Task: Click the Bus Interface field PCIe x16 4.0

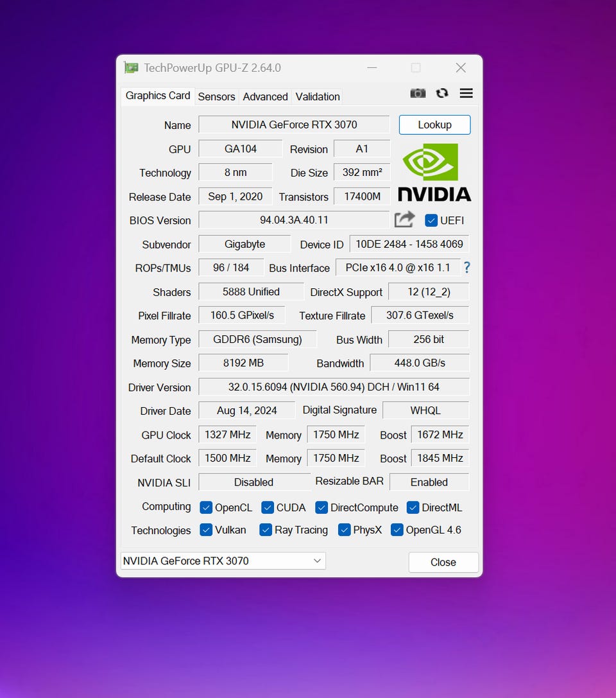Action: [x=398, y=268]
